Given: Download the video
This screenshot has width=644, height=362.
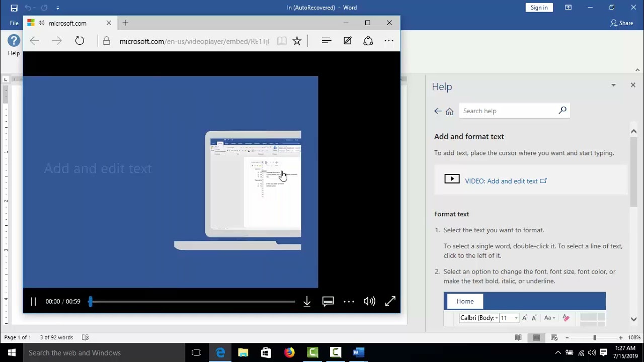Looking at the screenshot, I should pos(307,302).
